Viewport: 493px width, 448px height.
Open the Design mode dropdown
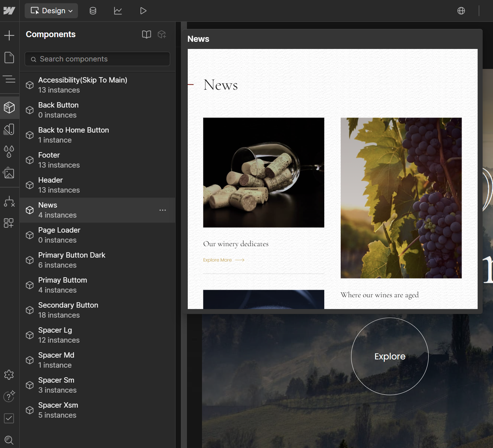click(51, 11)
